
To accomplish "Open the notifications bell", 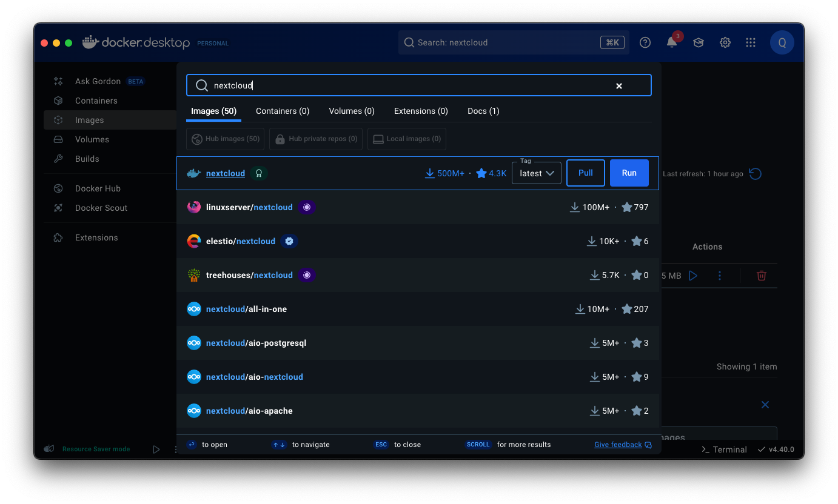I will coord(672,42).
